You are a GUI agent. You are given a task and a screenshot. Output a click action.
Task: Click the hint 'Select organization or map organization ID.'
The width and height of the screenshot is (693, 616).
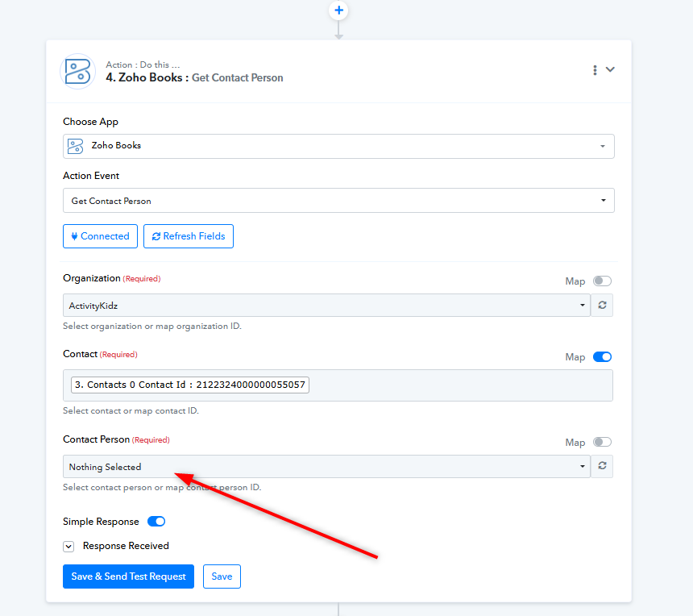pyautogui.click(x=152, y=327)
